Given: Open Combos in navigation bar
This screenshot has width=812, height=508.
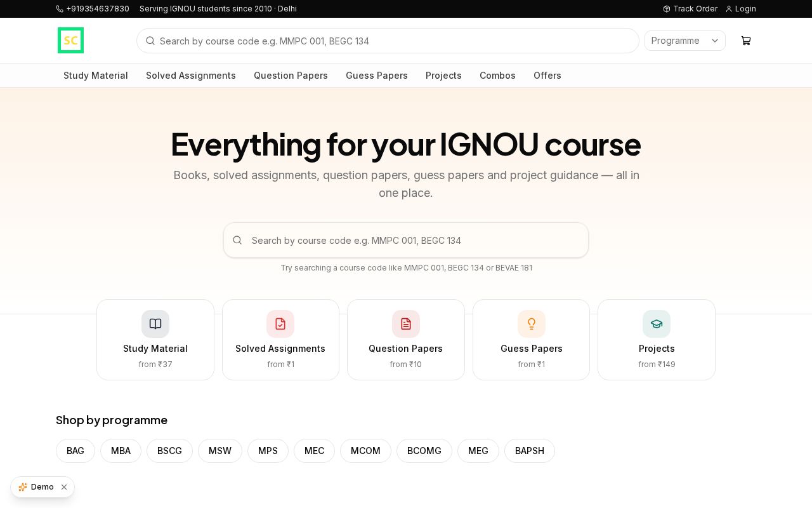Looking at the screenshot, I should (x=497, y=76).
